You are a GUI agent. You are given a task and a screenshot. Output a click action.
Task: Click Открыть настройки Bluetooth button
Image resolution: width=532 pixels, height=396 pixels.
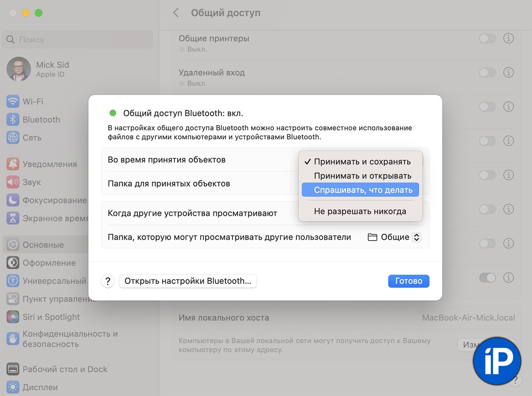[188, 281]
